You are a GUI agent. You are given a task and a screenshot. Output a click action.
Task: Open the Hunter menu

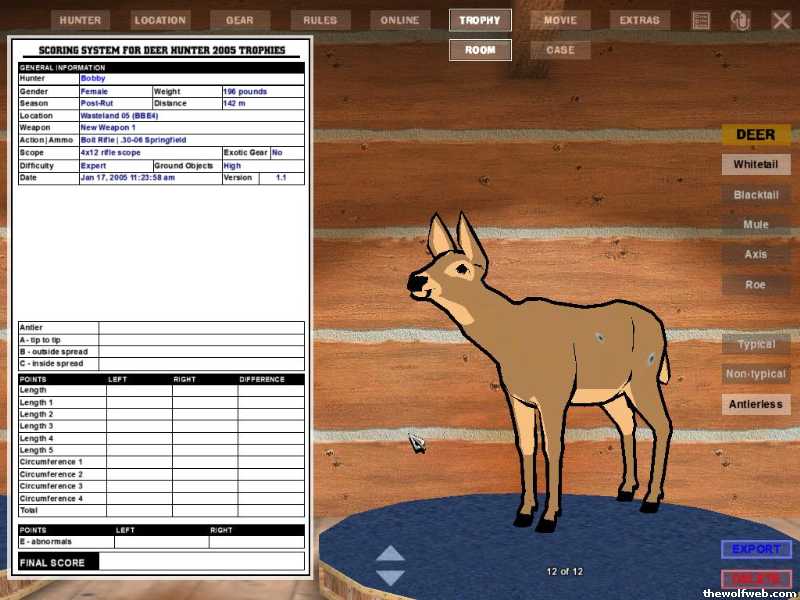pos(79,20)
